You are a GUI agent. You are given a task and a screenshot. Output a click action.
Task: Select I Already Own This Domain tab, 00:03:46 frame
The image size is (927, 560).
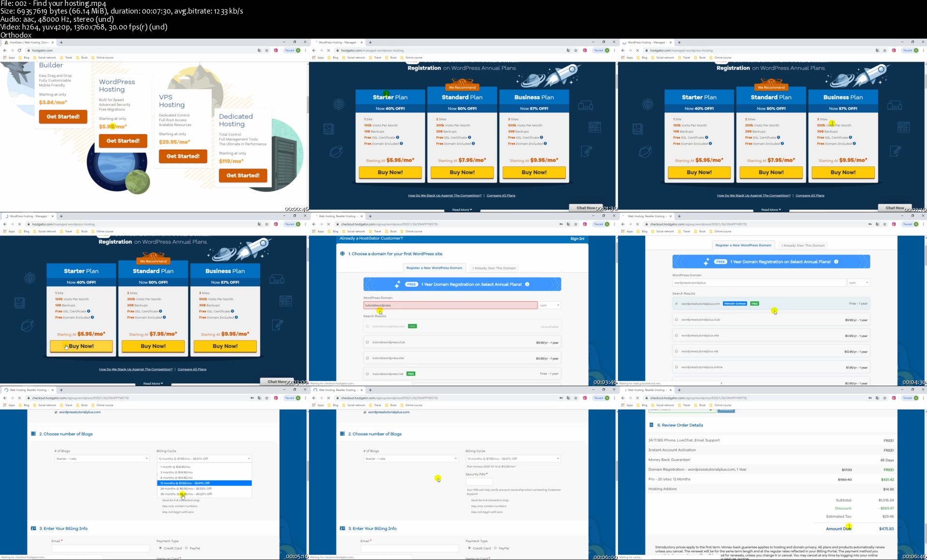coord(494,268)
